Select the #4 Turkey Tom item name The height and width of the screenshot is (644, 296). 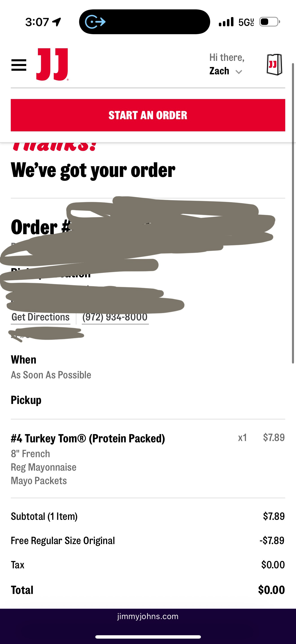pos(88,438)
